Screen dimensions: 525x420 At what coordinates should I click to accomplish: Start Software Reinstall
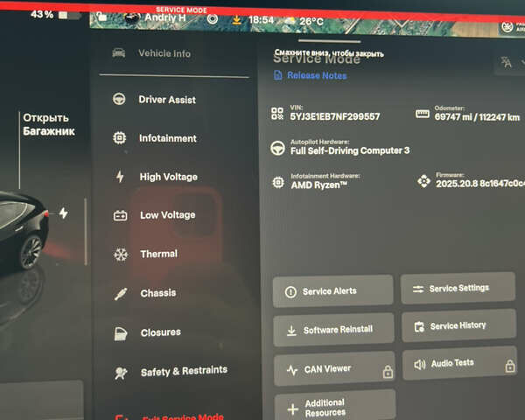(x=333, y=330)
